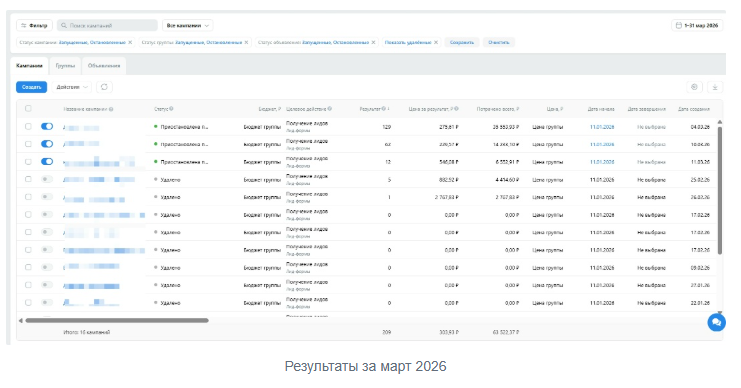Click help icon beside Целевое действие header
This screenshot has height=388, width=741.
pyautogui.click(x=329, y=109)
